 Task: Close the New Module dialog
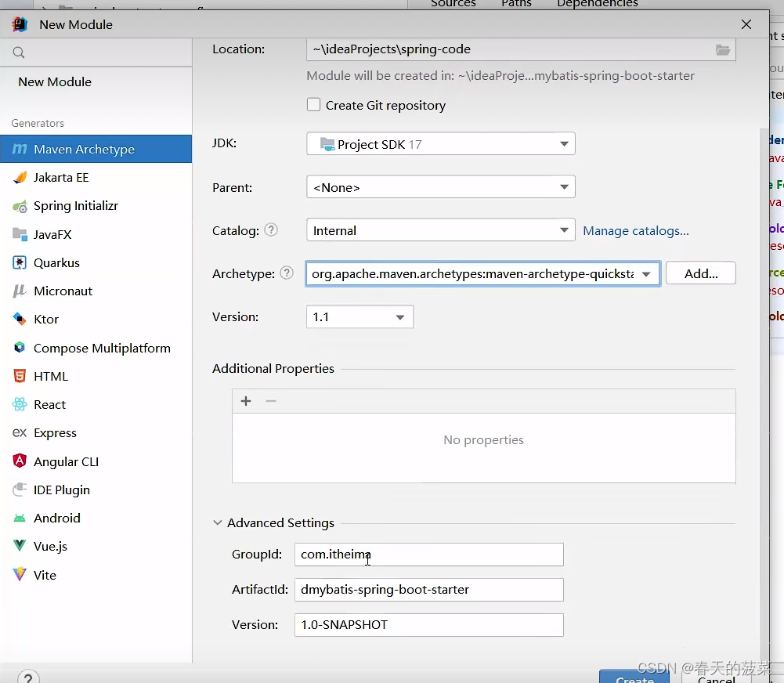[746, 24]
